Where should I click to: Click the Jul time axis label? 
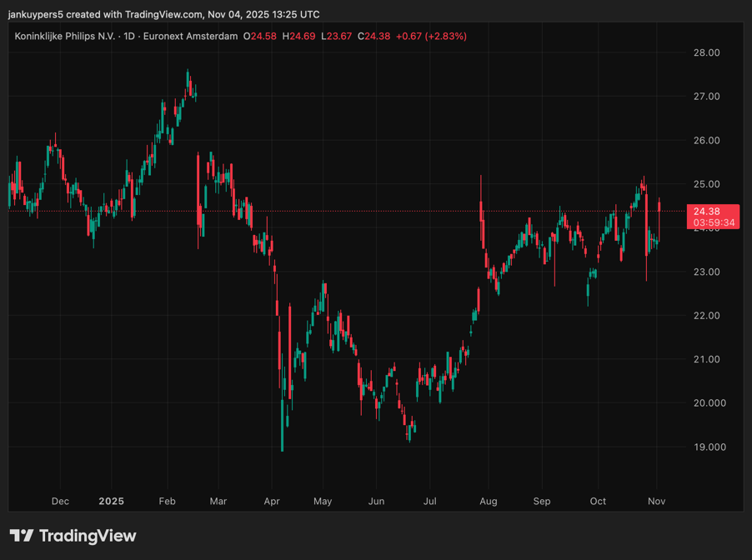click(x=429, y=501)
